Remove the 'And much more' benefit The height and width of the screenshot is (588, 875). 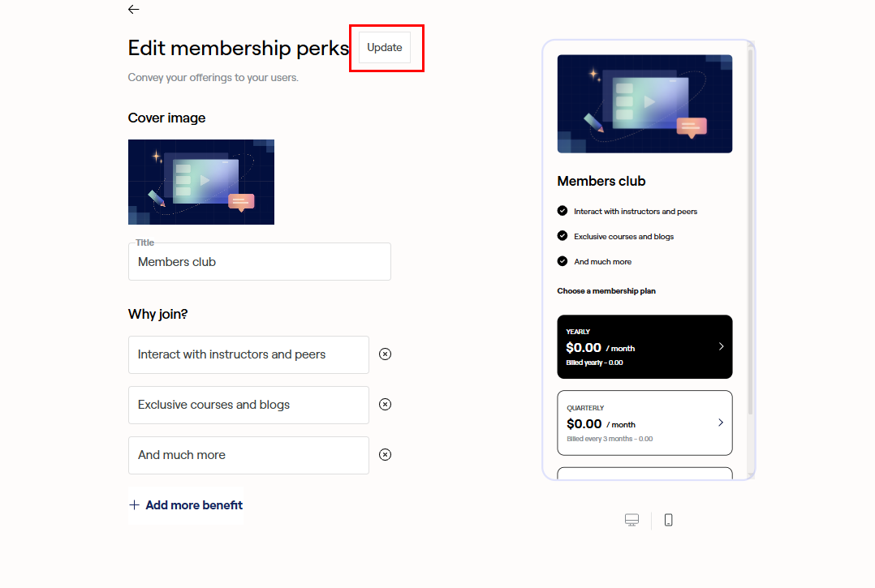coord(386,455)
